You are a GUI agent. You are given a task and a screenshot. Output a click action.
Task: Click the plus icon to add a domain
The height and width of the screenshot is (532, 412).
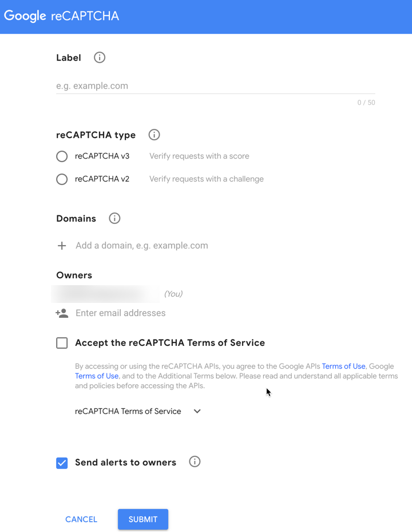point(62,246)
